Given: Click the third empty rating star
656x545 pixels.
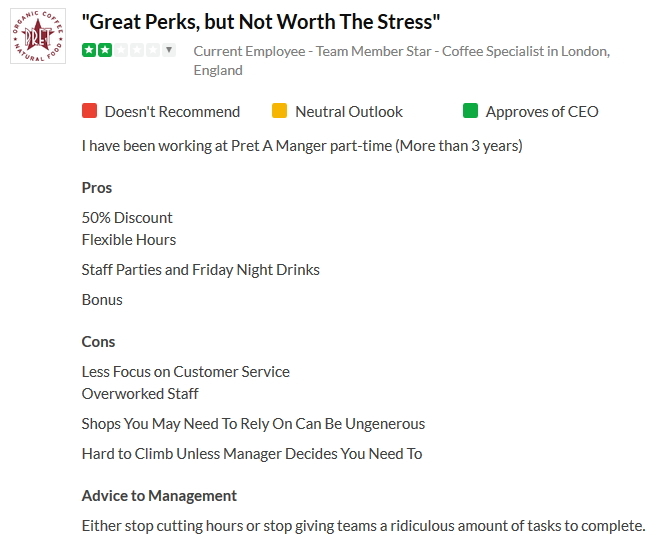Looking at the screenshot, I should click(120, 50).
